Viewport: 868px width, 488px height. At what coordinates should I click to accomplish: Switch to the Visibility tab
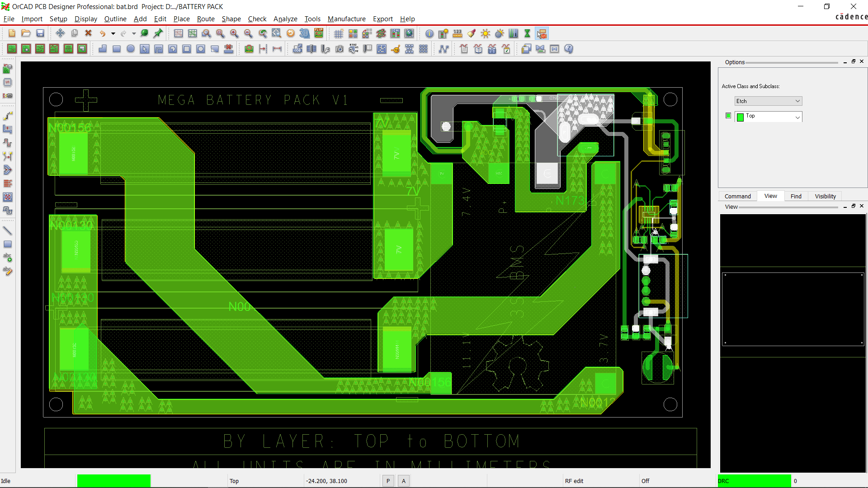point(825,196)
